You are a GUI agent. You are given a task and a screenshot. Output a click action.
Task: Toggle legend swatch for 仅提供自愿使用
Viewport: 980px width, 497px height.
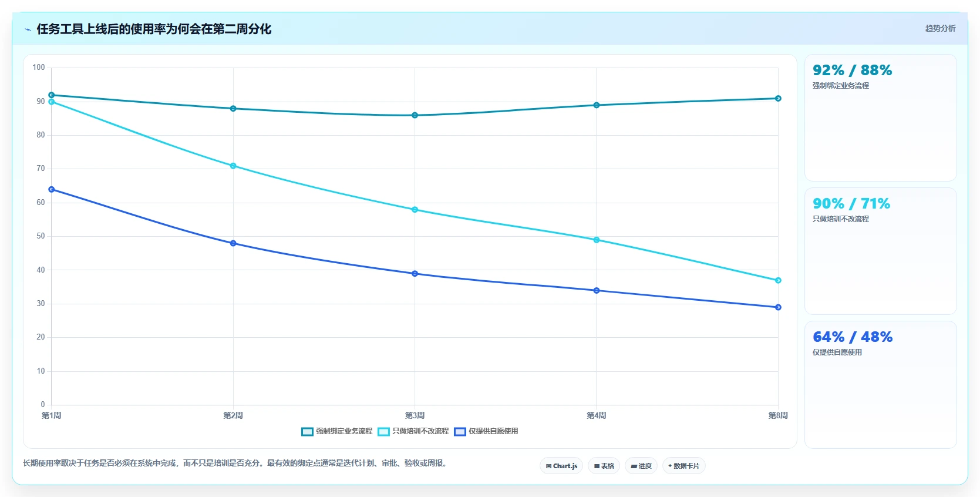(460, 432)
